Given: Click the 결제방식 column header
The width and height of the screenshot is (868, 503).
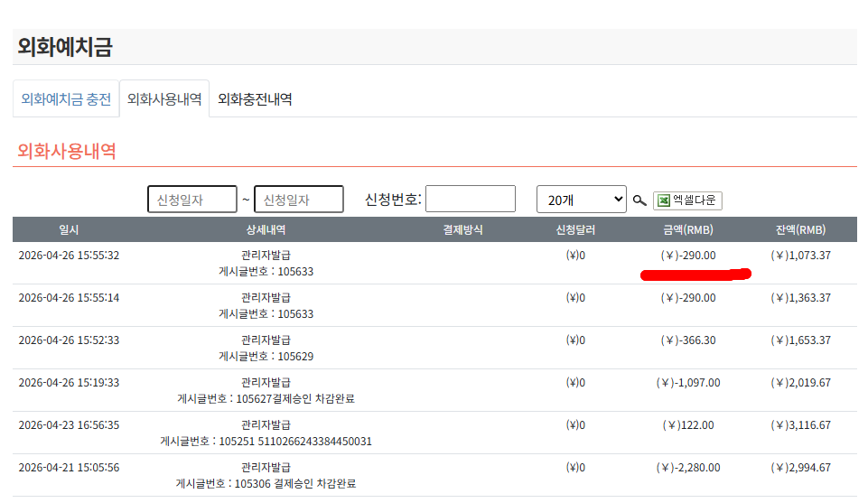Looking at the screenshot, I should (462, 229).
